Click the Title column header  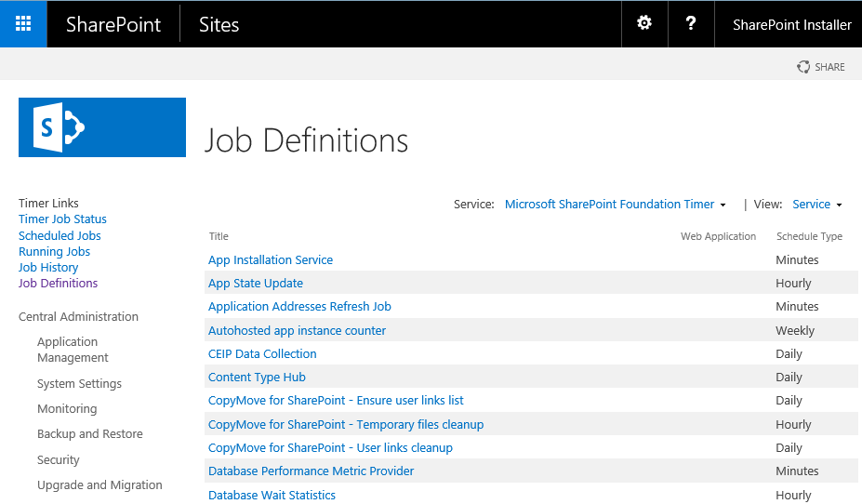219,236
